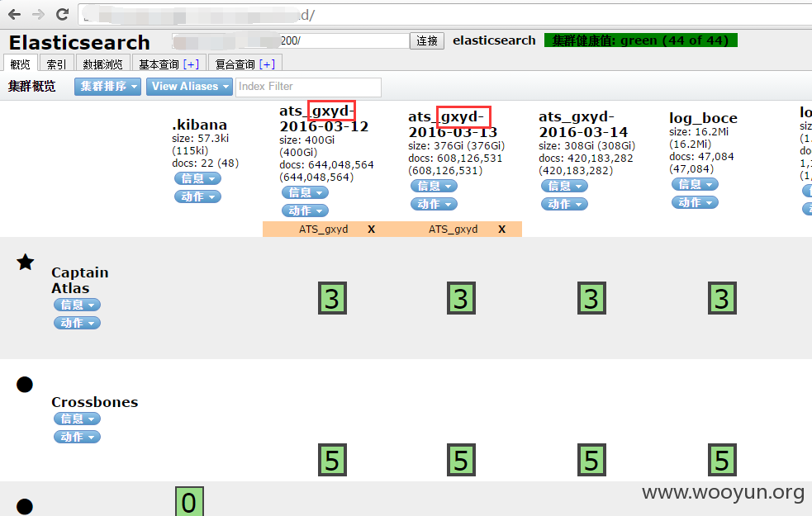Screen dimensions: 812x516
Task: Click master star icon for Captain Atlas
Action: (x=26, y=263)
